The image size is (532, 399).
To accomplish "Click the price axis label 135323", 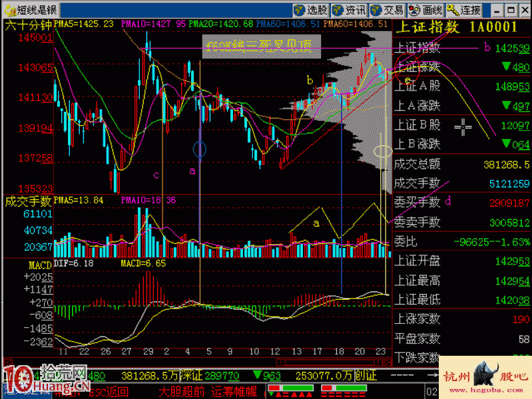I will coord(36,188).
